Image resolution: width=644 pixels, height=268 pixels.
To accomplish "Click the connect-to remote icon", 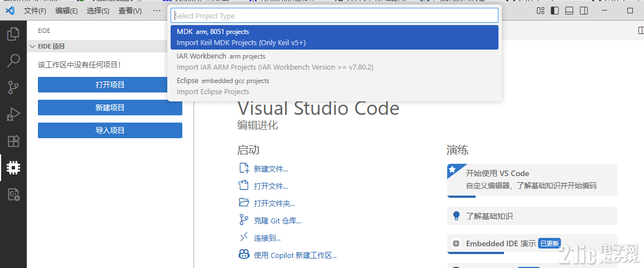I will 244,237.
